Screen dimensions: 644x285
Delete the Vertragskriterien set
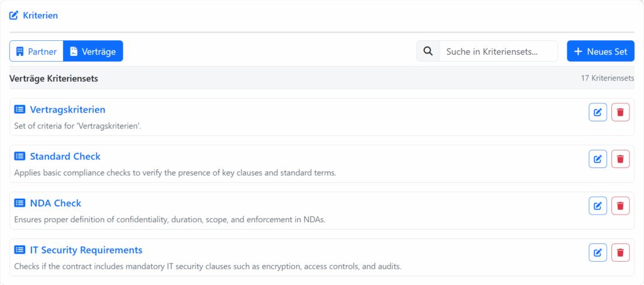(x=620, y=112)
